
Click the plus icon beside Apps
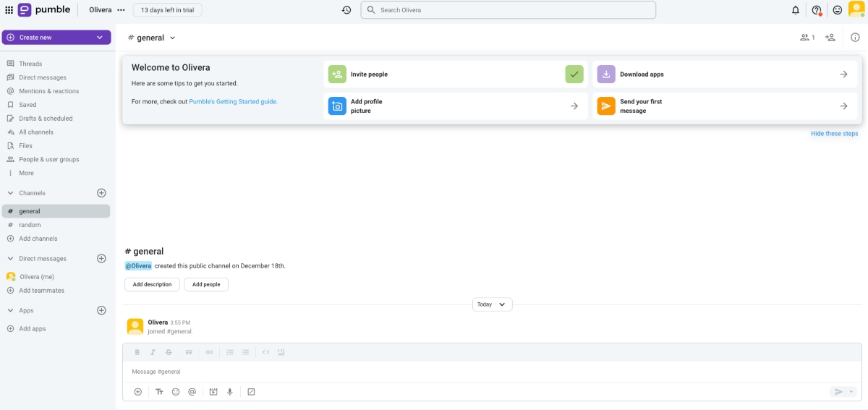coord(101,310)
